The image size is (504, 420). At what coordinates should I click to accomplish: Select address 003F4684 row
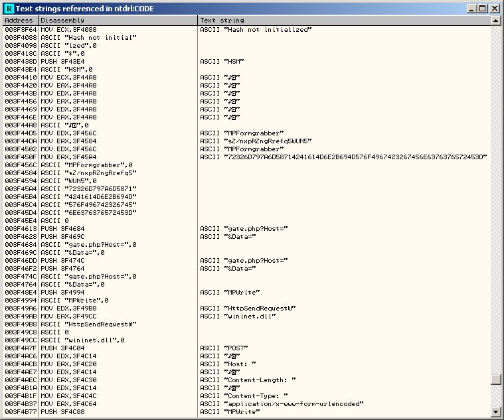(247, 245)
